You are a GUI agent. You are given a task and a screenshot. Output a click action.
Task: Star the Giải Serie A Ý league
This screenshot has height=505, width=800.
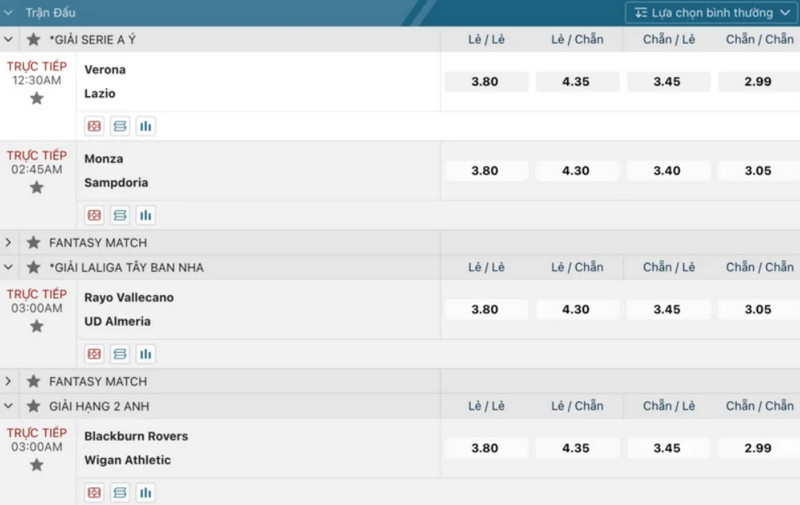coord(33,40)
